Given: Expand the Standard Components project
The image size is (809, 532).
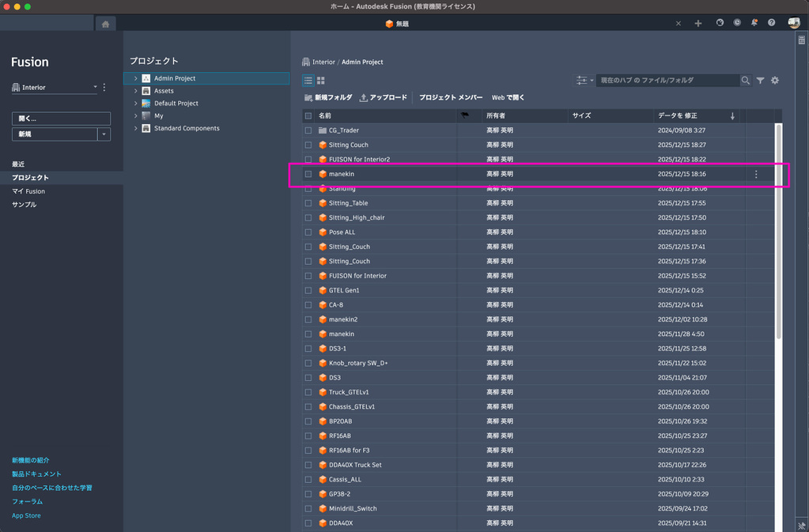Looking at the screenshot, I should pos(135,128).
